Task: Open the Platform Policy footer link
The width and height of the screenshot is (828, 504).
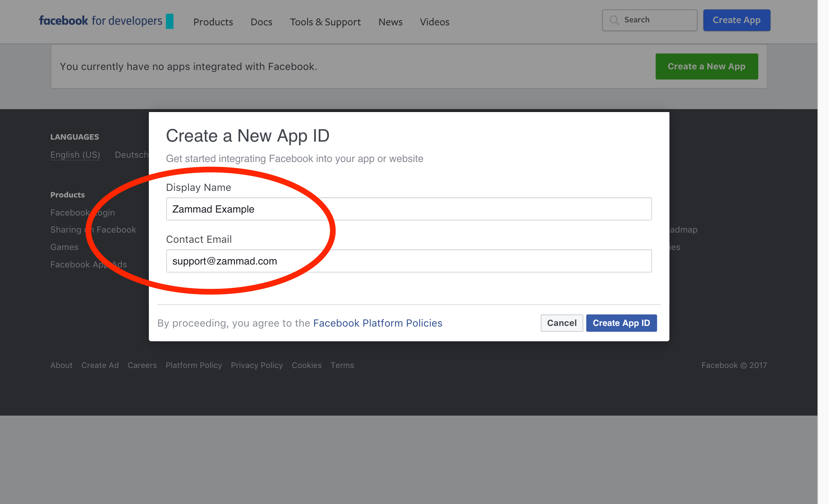Action: click(194, 365)
